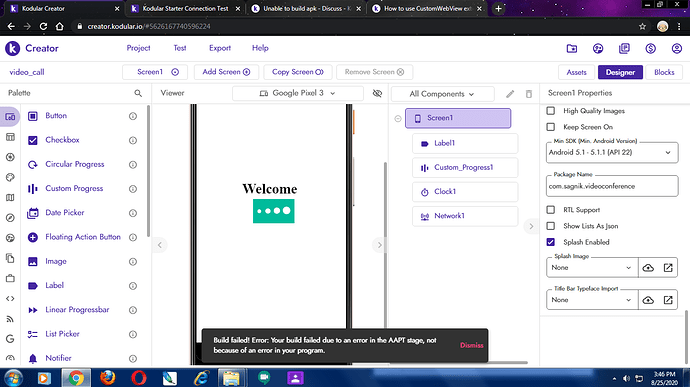
Task: Edit the Package Name field
Action: 612,186
